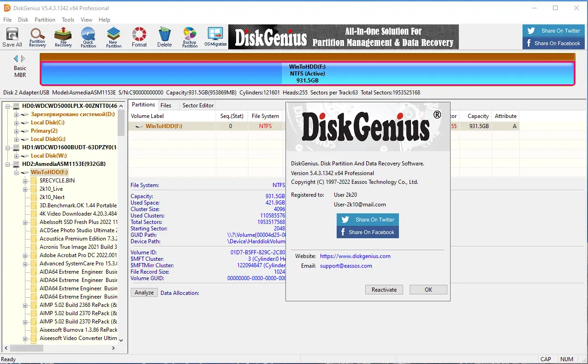Click Share On Twitter in the dialog
588x364 pixels.
tap(368, 219)
